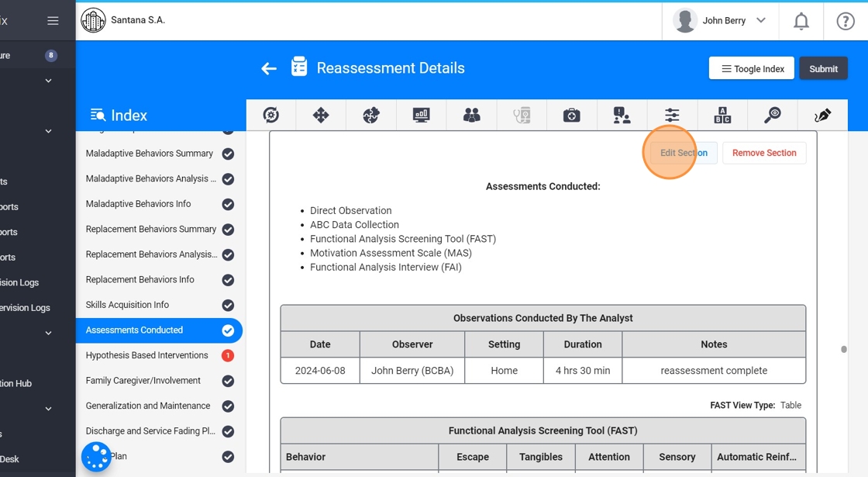The height and width of the screenshot is (477, 868).
Task: Click the Motivation Assessment Scale (MAS) bullet
Action: [391, 253]
